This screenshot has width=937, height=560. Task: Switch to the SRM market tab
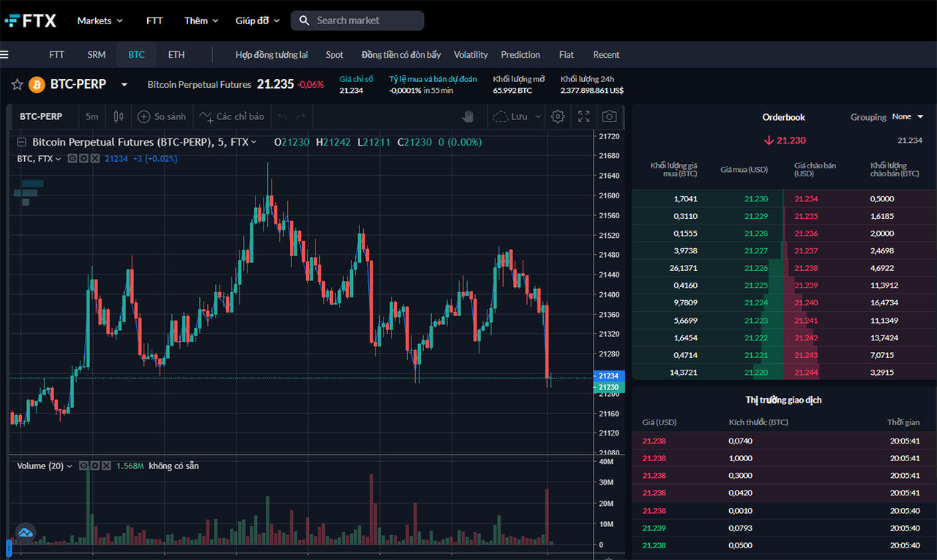[97, 55]
